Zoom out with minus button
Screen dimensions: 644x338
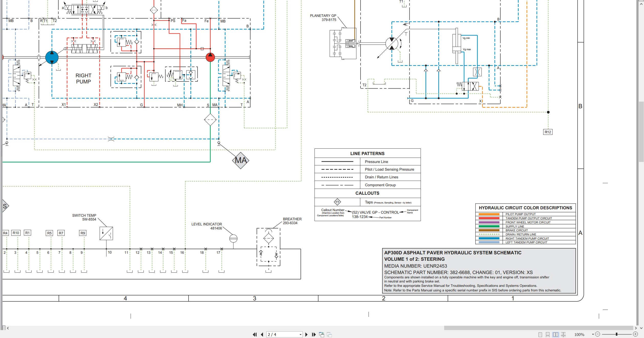598,334
